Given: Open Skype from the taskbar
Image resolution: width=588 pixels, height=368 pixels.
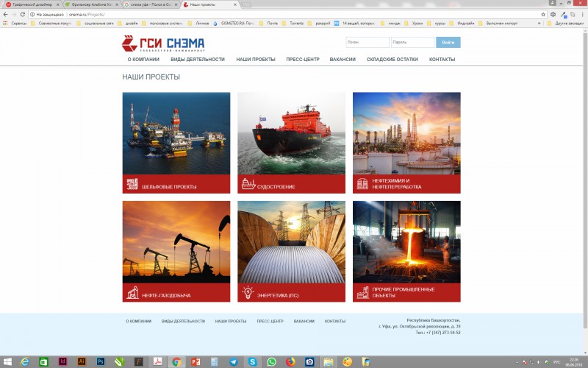Looking at the screenshot, I should click(x=252, y=362).
